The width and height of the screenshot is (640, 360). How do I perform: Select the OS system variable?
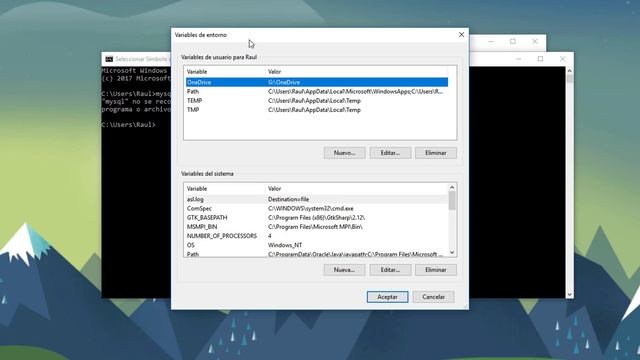tap(317, 245)
